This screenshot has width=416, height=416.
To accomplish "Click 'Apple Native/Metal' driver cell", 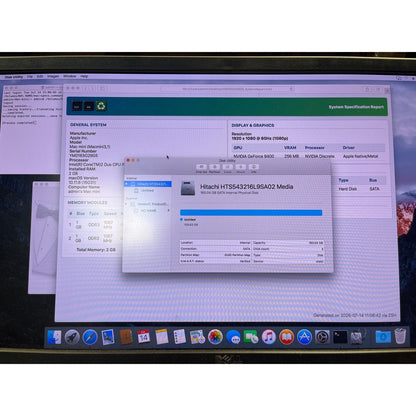I will tap(360, 156).
